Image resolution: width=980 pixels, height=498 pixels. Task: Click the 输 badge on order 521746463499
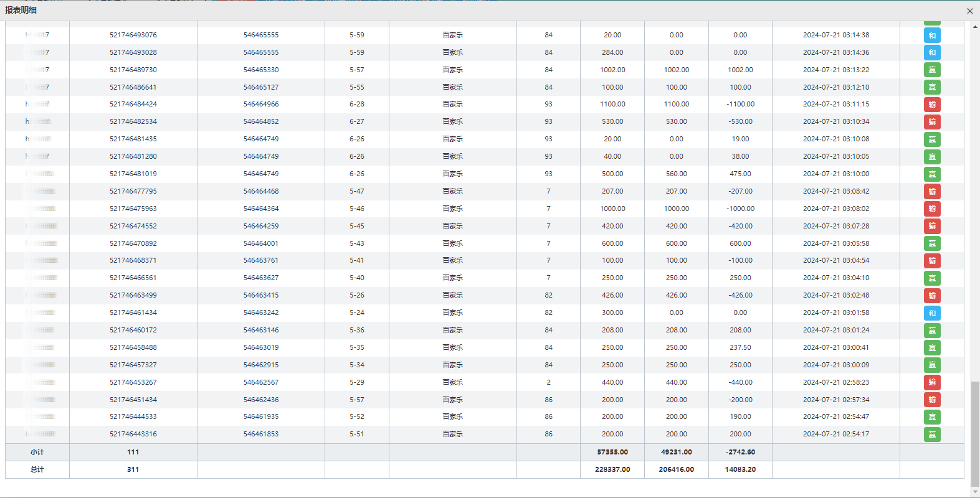tap(931, 296)
